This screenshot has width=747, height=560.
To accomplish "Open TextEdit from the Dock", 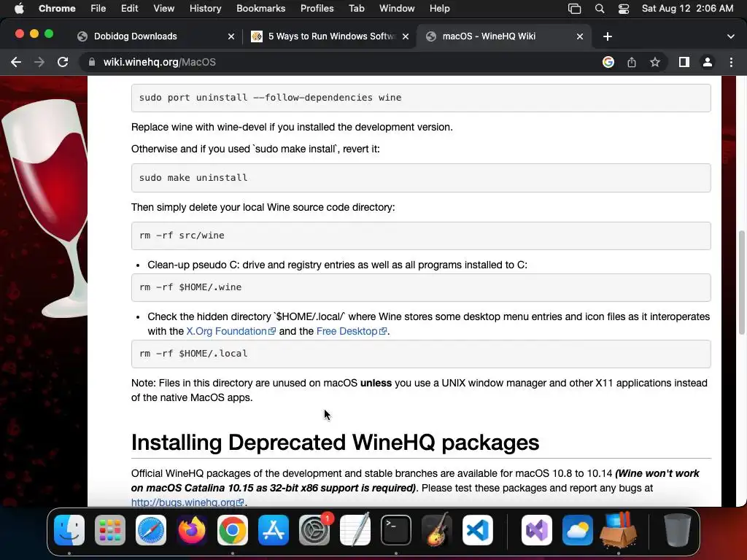I will click(355, 530).
